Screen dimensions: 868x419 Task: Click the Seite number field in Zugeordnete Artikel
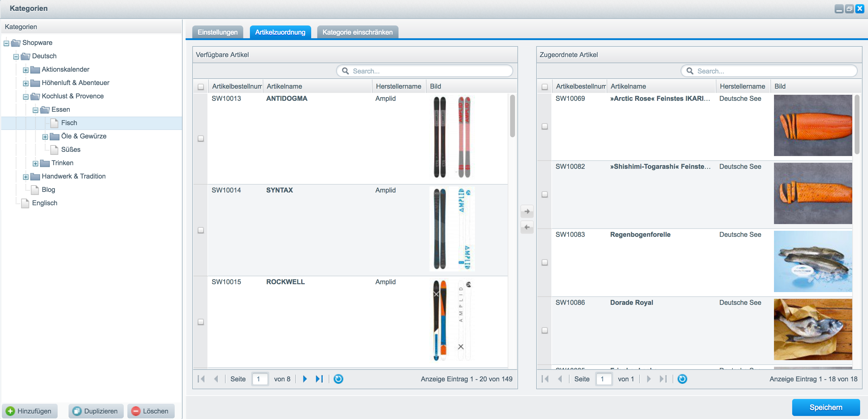(604, 379)
